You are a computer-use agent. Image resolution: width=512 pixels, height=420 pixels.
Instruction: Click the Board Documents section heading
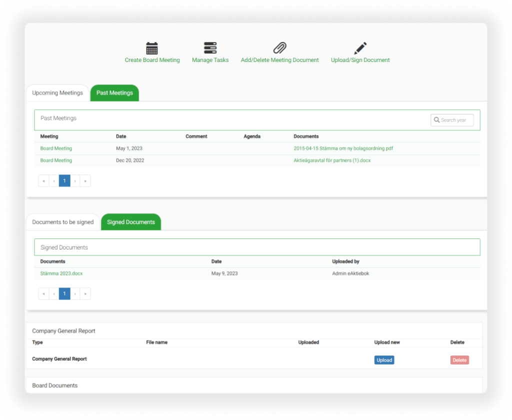click(x=55, y=385)
